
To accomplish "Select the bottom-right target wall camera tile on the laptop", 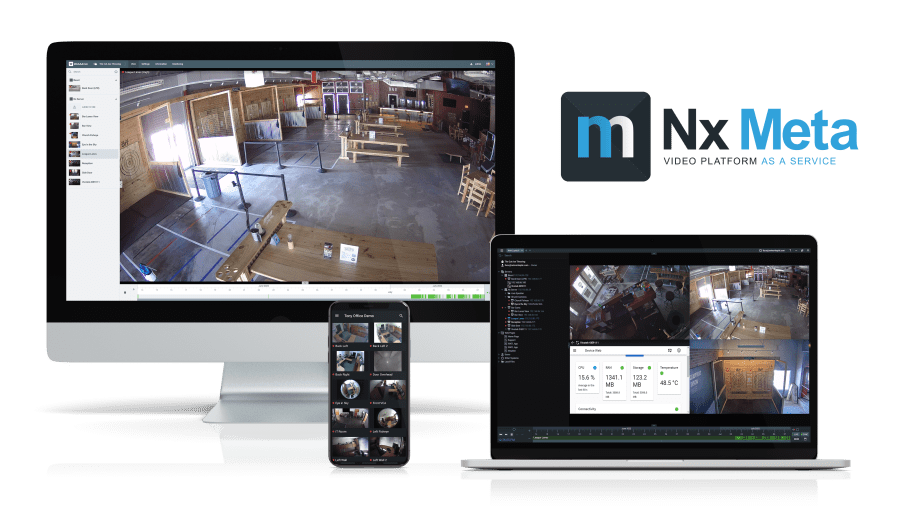I will 749,376.
